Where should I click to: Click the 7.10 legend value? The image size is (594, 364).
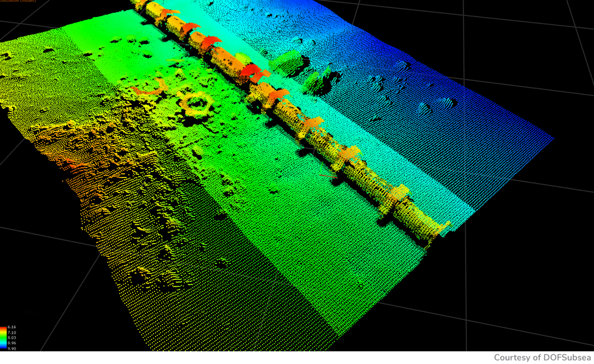click(12, 333)
